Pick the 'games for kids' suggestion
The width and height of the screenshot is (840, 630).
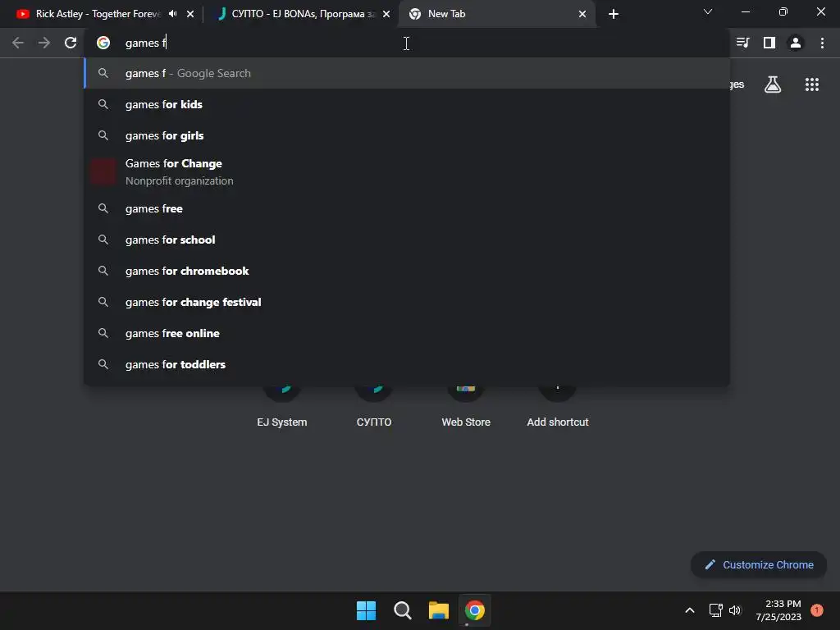tap(407, 104)
